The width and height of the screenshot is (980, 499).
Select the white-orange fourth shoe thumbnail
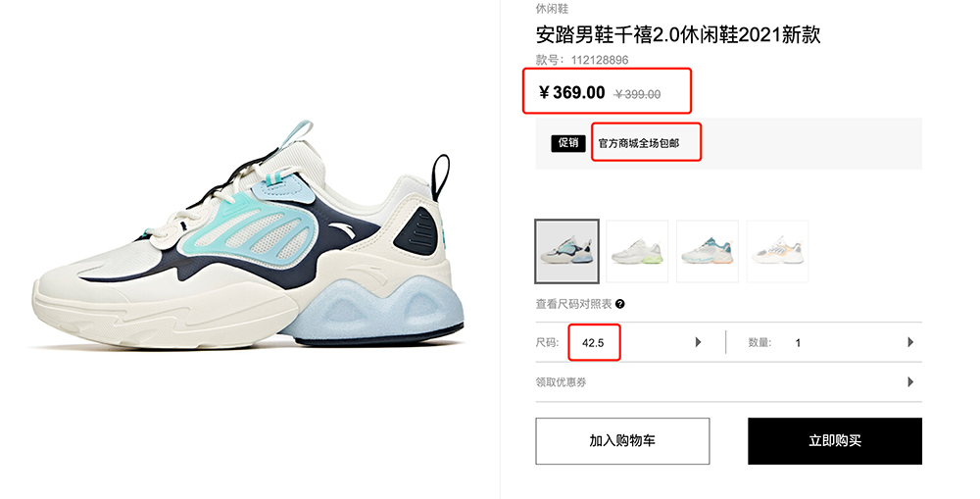[777, 251]
